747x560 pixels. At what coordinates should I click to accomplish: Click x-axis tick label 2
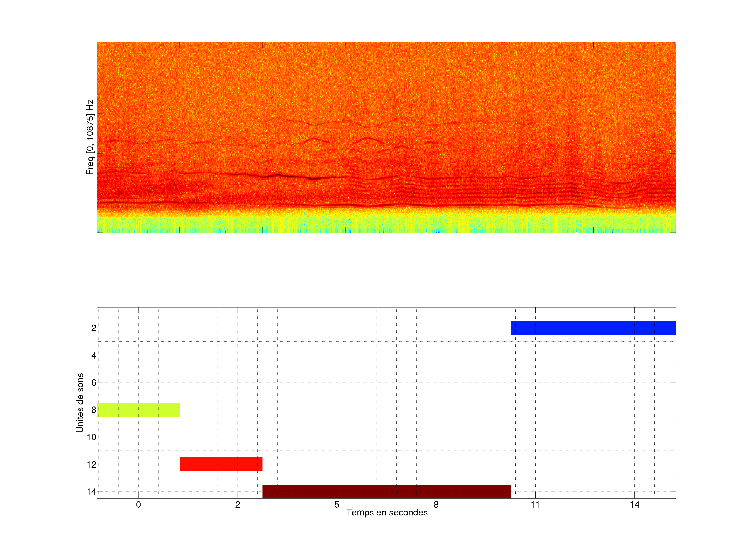(x=238, y=505)
